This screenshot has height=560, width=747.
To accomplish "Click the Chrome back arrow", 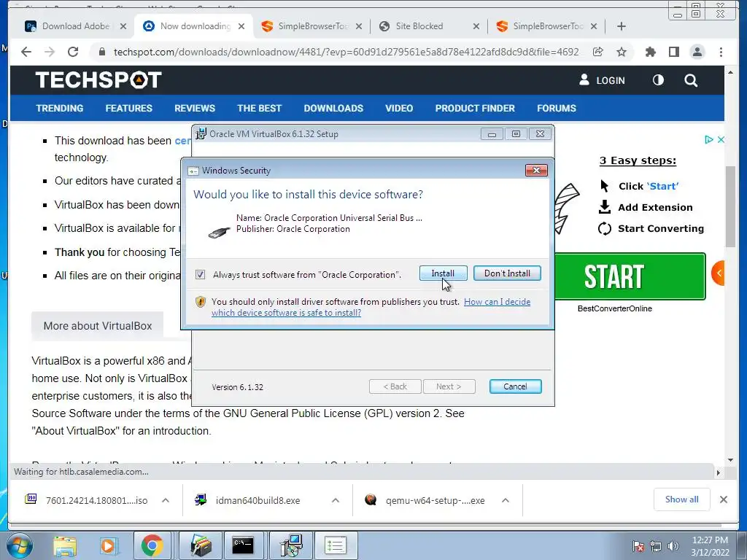I will point(26,52).
